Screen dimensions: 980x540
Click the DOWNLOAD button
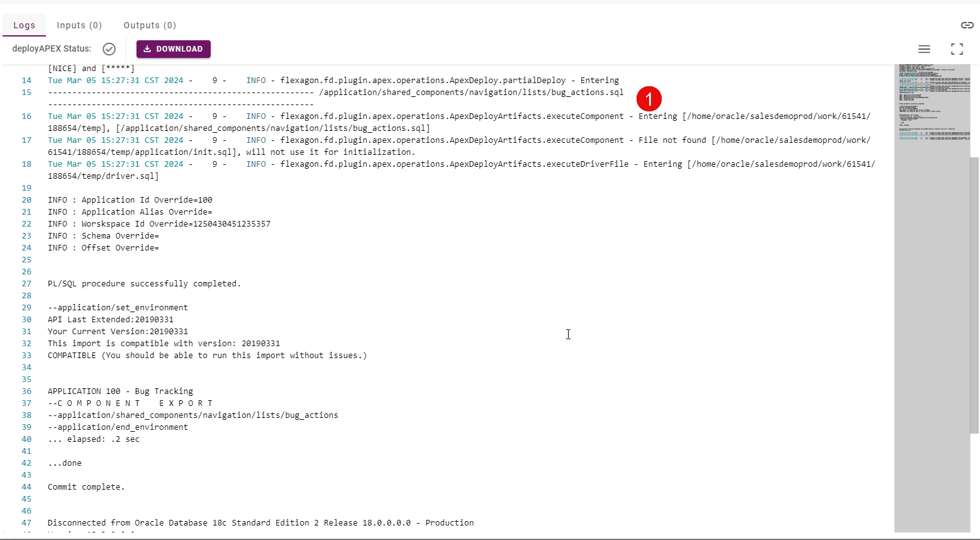(174, 48)
